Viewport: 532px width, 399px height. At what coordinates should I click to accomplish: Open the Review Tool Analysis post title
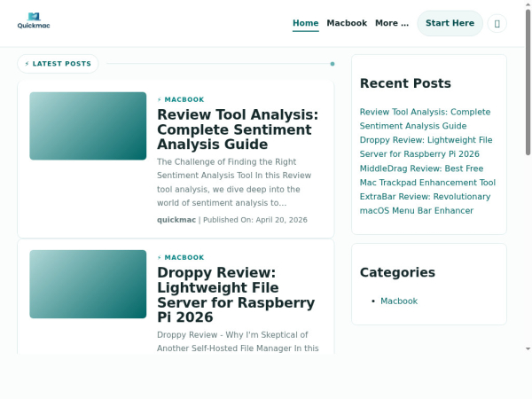(x=237, y=129)
